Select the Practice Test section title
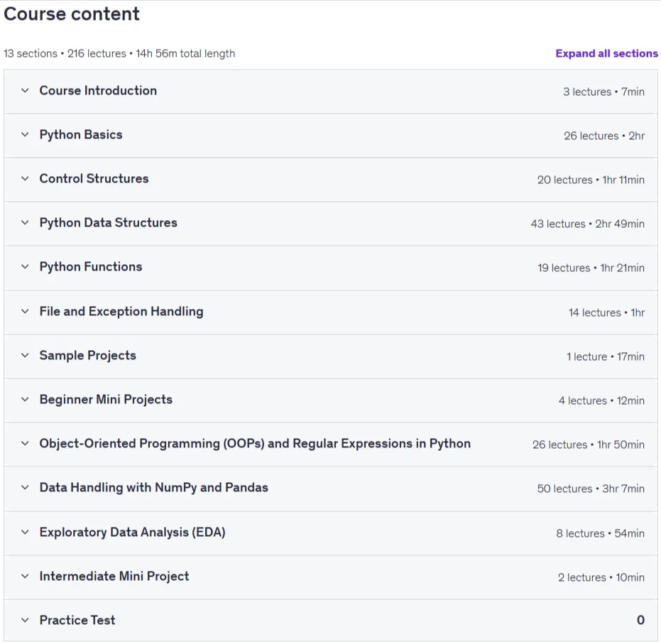Screen dimensions: 661x644 [x=77, y=621]
